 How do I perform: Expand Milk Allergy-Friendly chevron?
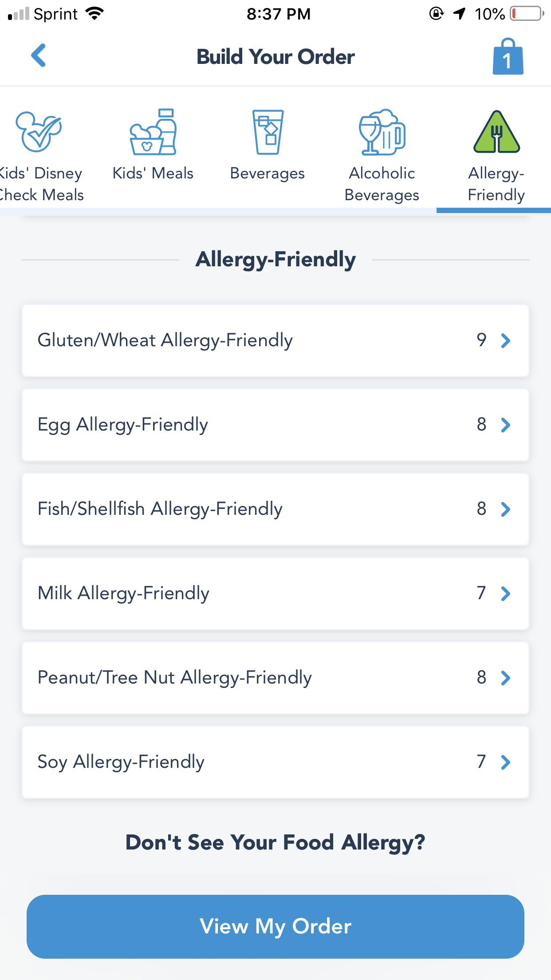click(505, 594)
